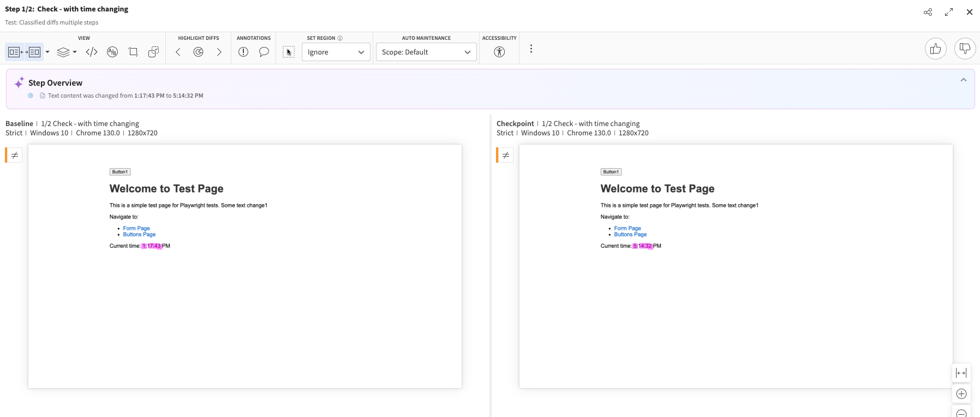Click the Checkpoint not-equal status icon
980x417 pixels.
point(506,155)
